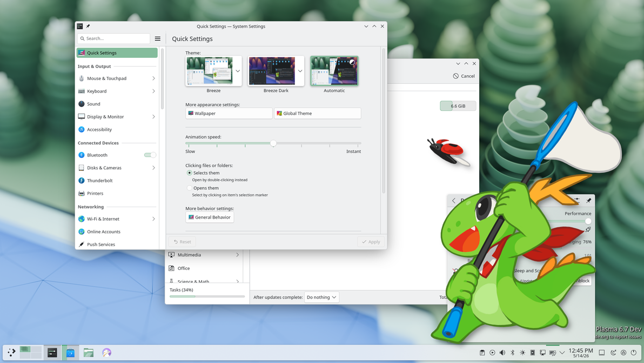The height and width of the screenshot is (363, 644).
Task: Click the 6.6 GiB download progress indicator
Action: coord(458,105)
